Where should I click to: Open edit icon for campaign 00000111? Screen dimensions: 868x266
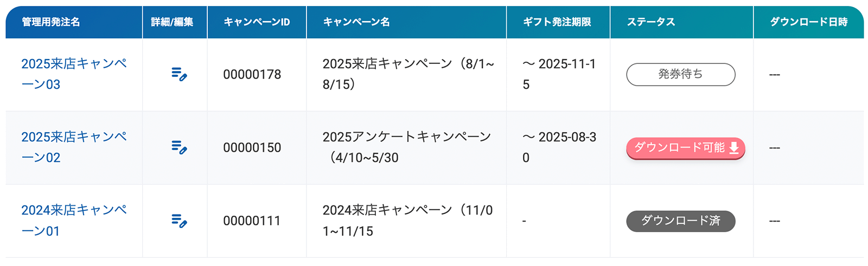[179, 220]
